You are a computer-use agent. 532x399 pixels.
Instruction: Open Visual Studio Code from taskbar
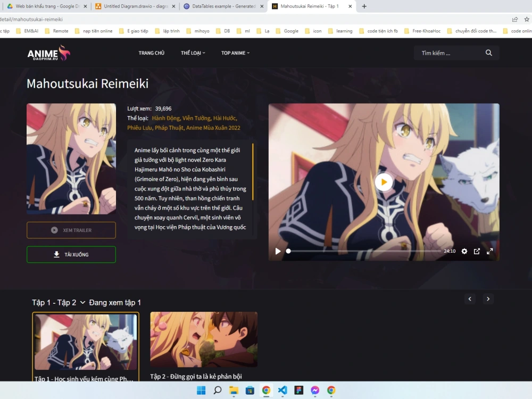(282, 390)
